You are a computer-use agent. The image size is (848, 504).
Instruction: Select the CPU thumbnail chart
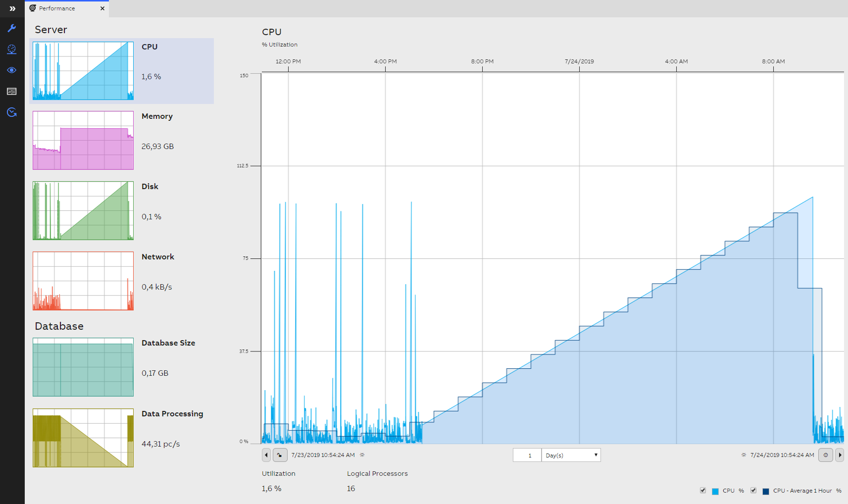tap(83, 71)
